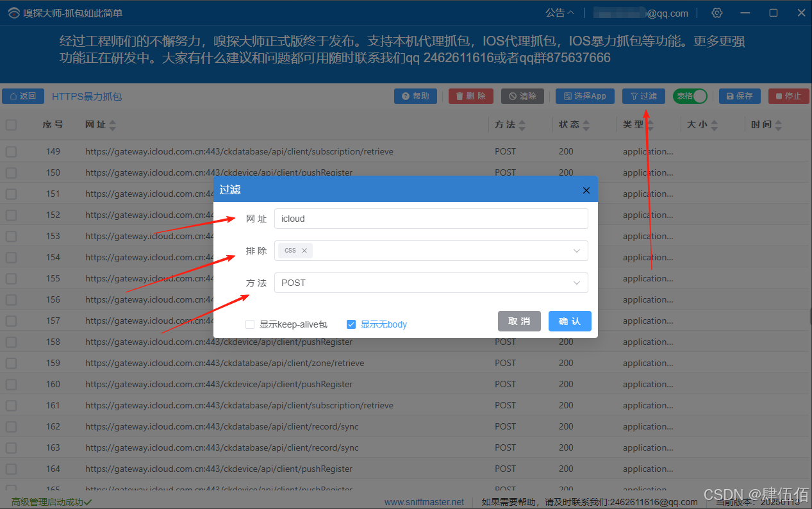Select row 162 record/sync URL
This screenshot has width=812, height=509.
pyautogui.click(x=222, y=426)
